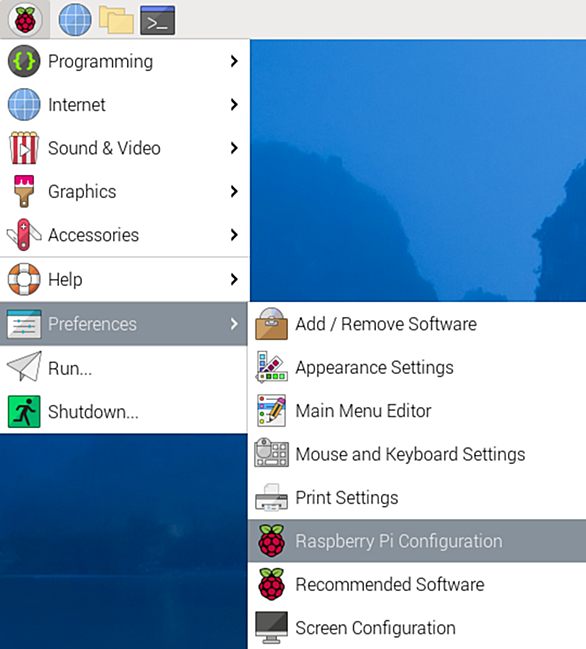Image resolution: width=586 pixels, height=649 pixels.
Task: Expand the Help submenu arrow
Action: pos(234,279)
